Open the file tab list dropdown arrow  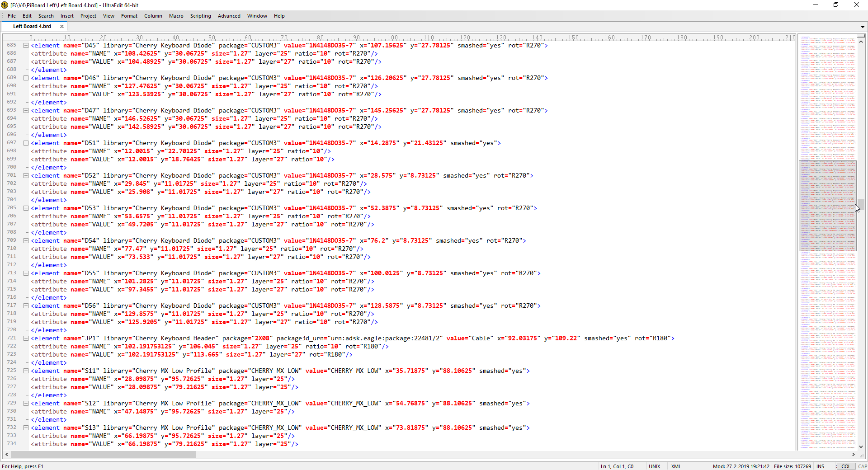(x=863, y=27)
